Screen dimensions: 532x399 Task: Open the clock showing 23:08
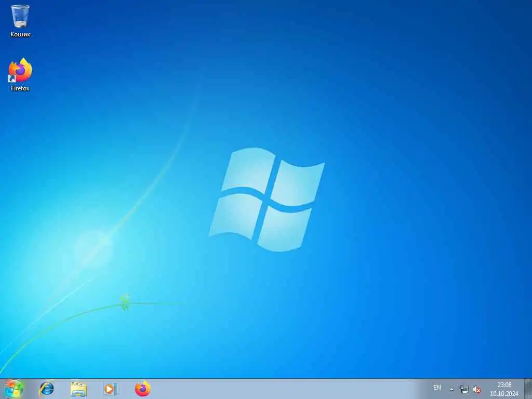[504, 389]
